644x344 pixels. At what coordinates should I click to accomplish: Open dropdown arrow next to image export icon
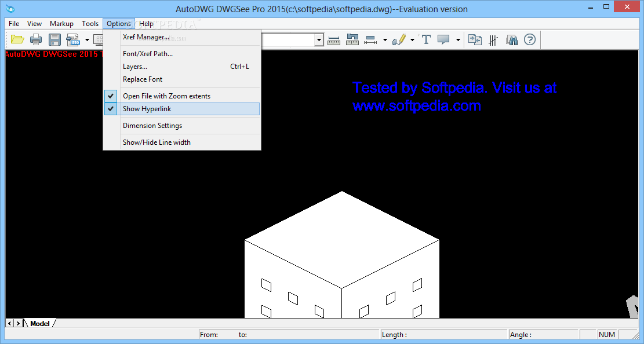coord(87,40)
